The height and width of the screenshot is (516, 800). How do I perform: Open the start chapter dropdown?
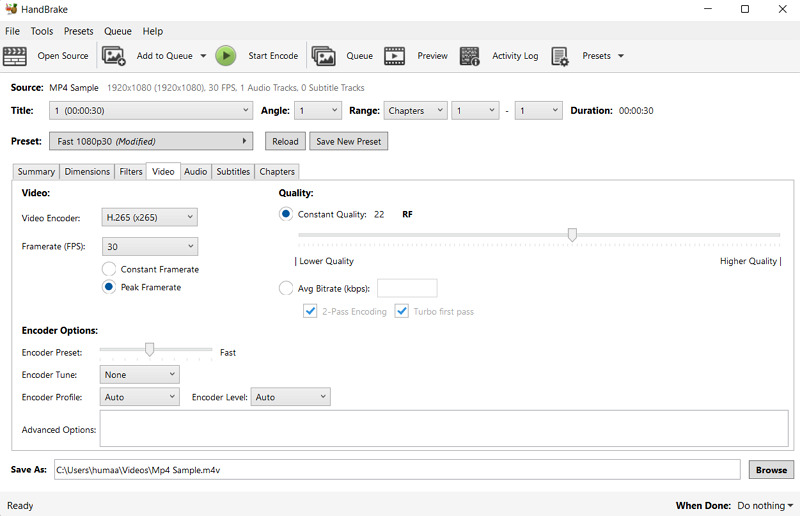coord(475,111)
